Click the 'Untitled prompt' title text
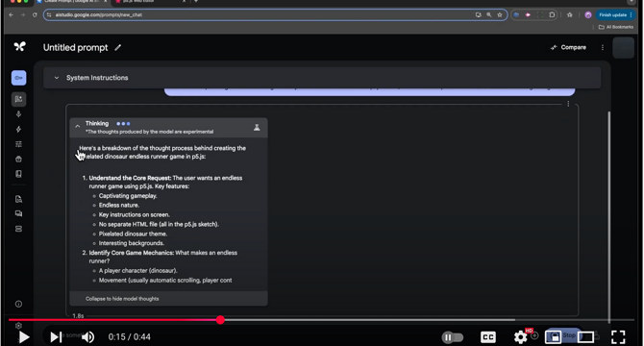Viewport: 644px width, 346px height. (x=76, y=48)
